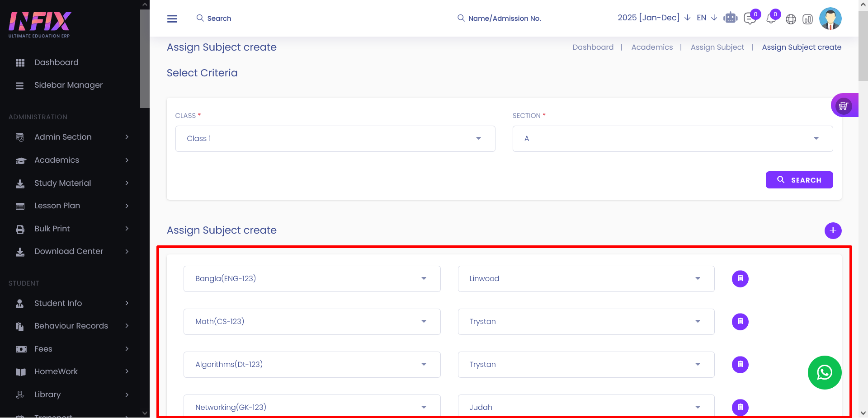The width and height of the screenshot is (868, 418).
Task: Open the Math(CS-123) subject dropdown
Action: (x=312, y=322)
